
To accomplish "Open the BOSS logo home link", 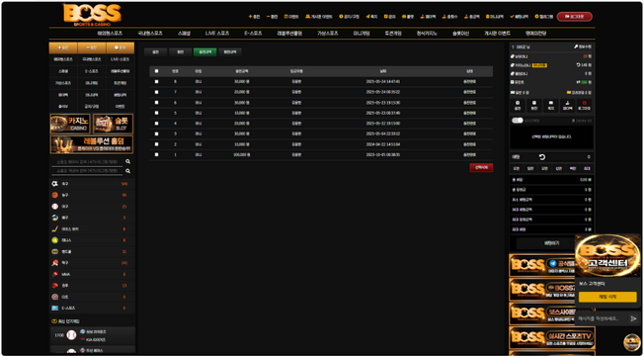I will [93, 15].
